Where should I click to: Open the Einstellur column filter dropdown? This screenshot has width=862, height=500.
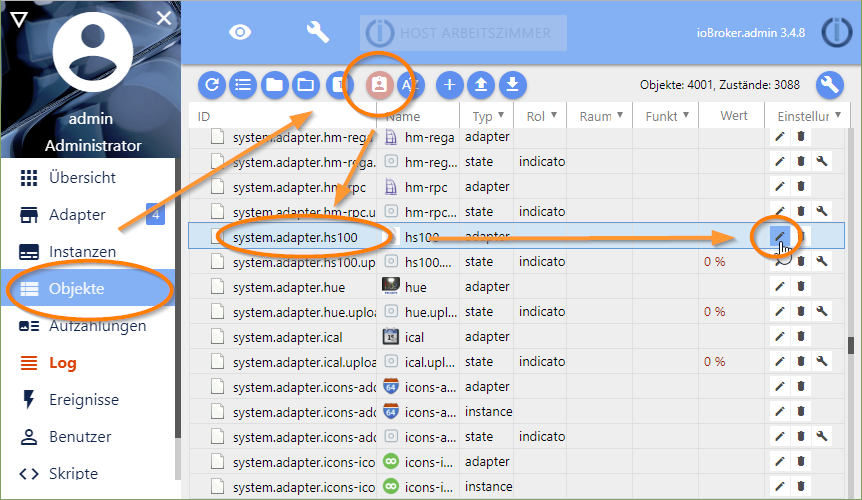click(x=838, y=115)
